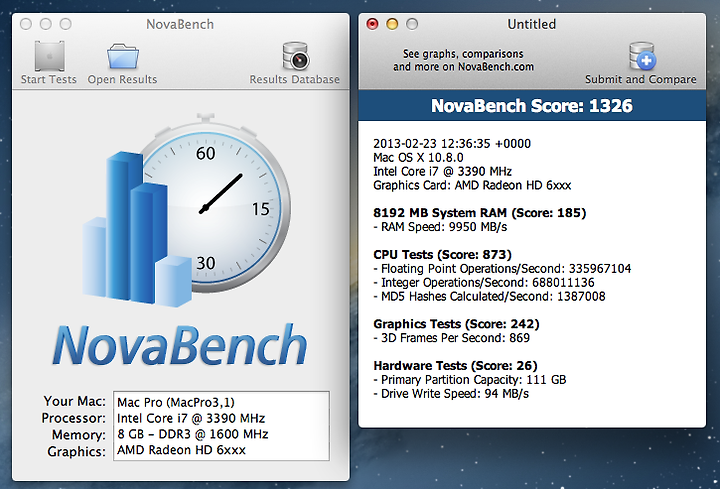Screen dimensions: 720x489
Task: Close the Untitled results window
Action: [372, 24]
